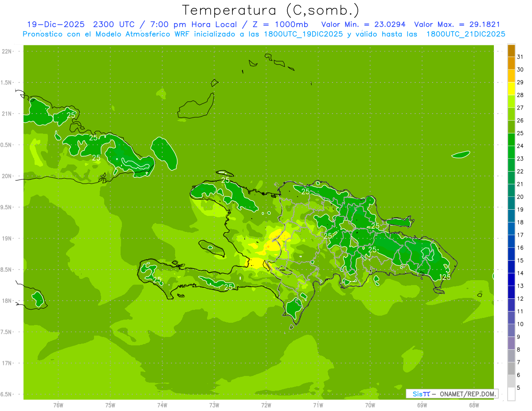Screen dimensions: 532x411
Task: Click the '74W' longitude axis label
Action: [x=162, y=405]
